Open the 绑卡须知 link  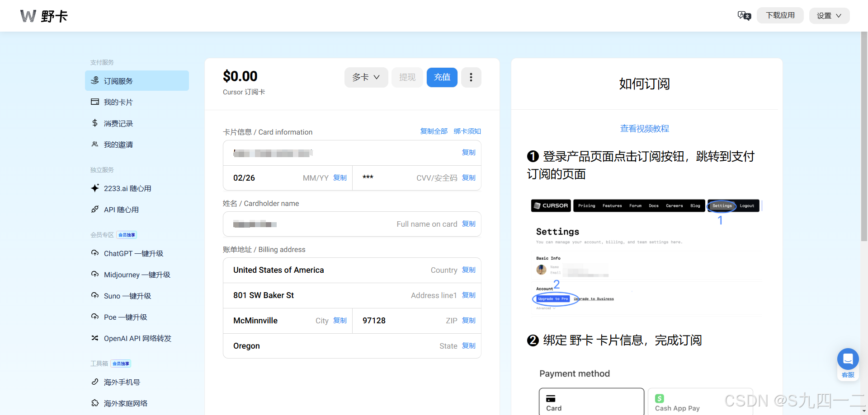pyautogui.click(x=467, y=131)
